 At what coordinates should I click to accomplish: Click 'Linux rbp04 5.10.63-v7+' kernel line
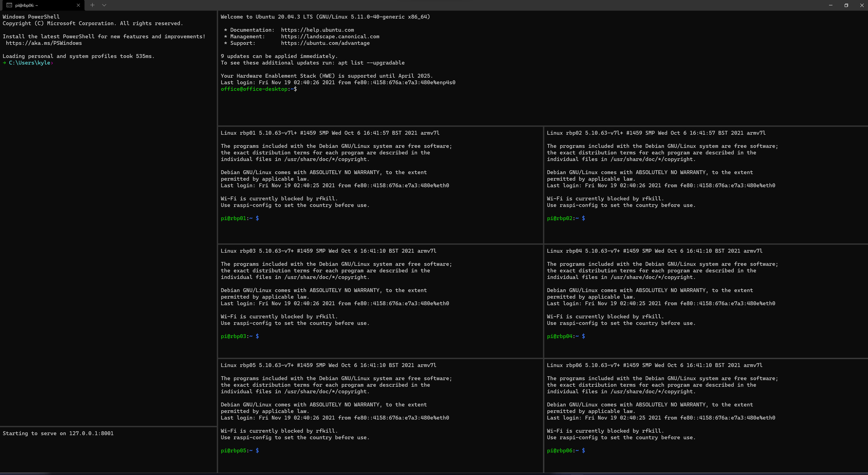point(655,251)
